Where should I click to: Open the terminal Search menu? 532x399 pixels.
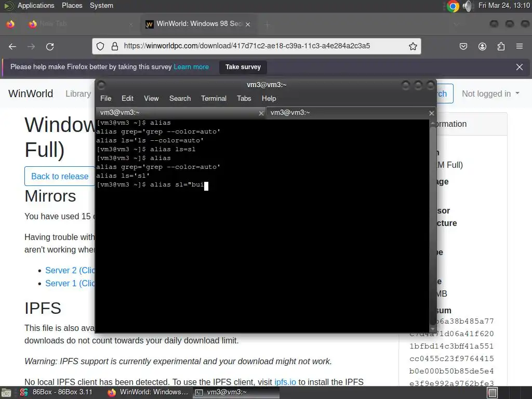(x=180, y=98)
